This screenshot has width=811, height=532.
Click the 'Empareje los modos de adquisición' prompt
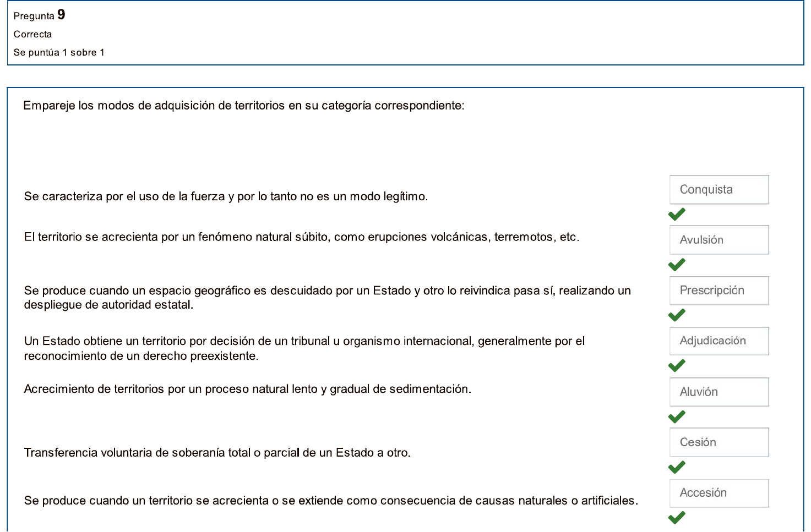(243, 106)
